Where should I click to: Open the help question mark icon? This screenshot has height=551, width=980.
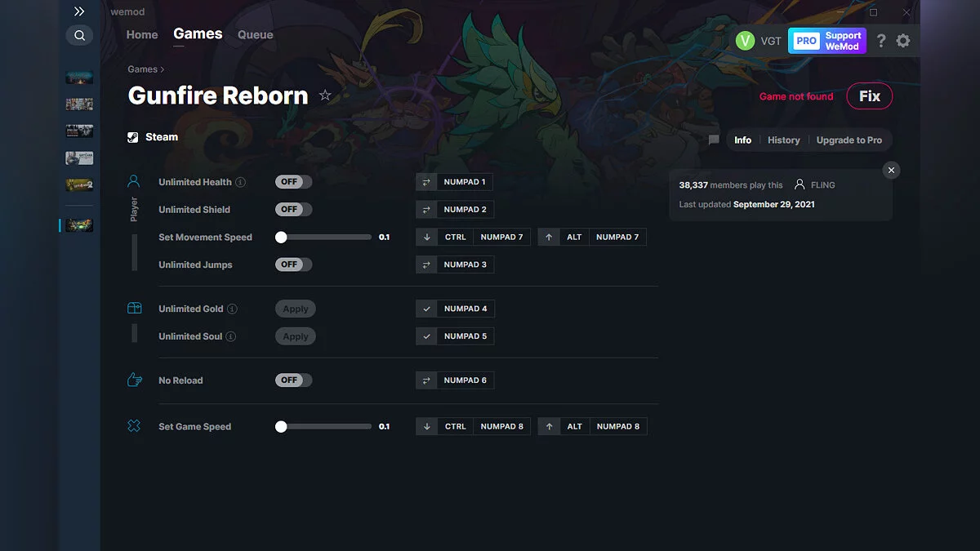click(x=881, y=41)
